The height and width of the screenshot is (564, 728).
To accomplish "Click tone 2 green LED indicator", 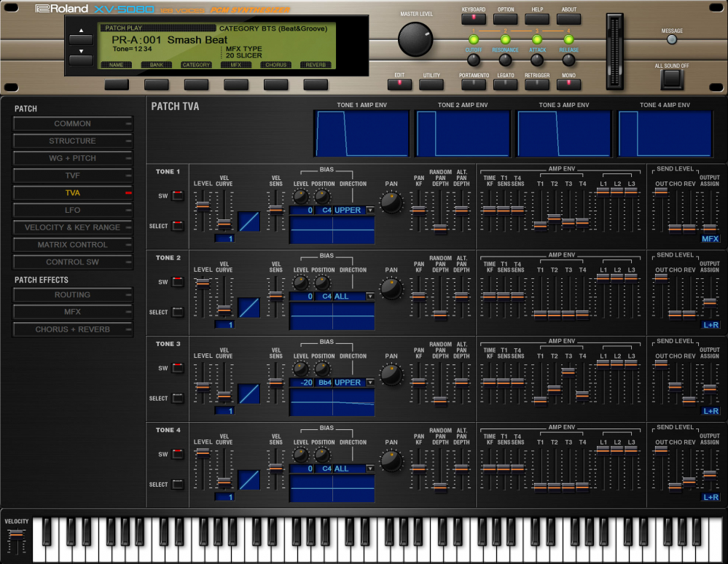I will coord(505,39).
